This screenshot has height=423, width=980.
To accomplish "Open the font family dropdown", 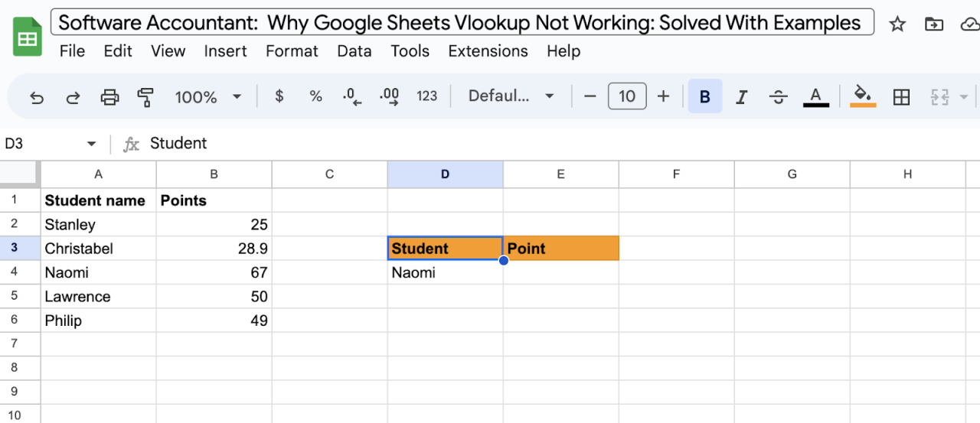I will pyautogui.click(x=511, y=96).
